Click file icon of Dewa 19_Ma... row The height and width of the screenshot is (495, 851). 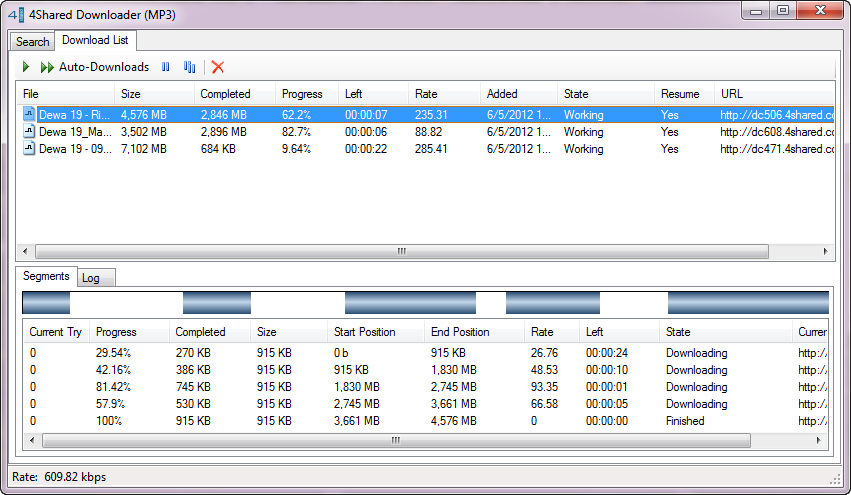[x=29, y=131]
